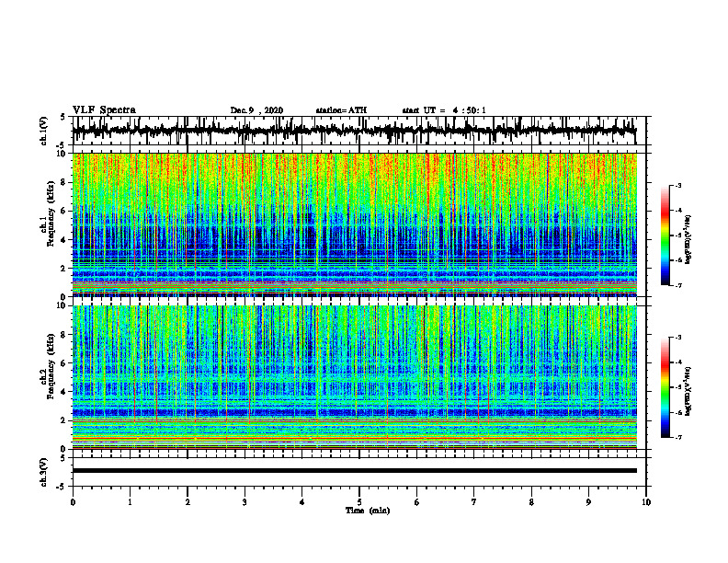Image resolution: width=728 pixels, height=563 pixels.
Task: Click the ch.1 spectrogram color scale bar
Action: [665, 236]
